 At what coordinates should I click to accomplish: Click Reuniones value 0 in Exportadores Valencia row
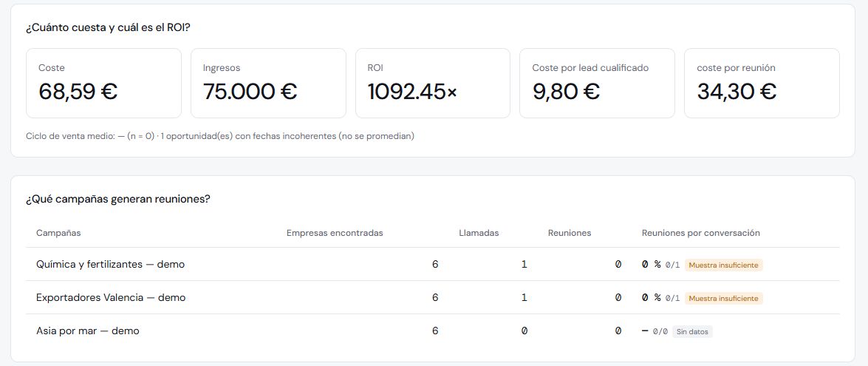click(x=618, y=298)
